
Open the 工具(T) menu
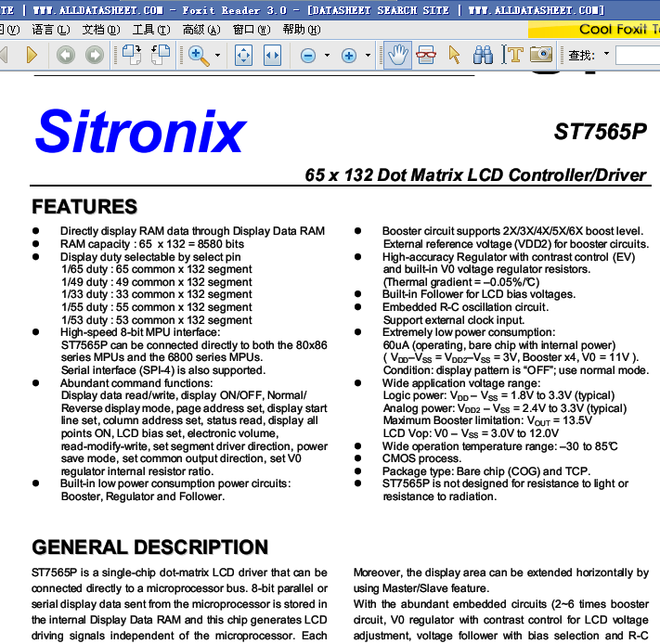151,30
